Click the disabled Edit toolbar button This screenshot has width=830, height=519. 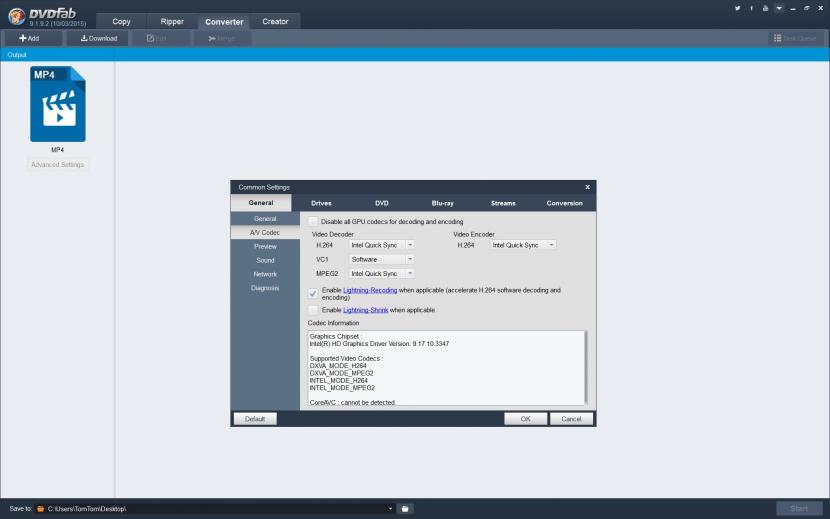[x=159, y=38]
